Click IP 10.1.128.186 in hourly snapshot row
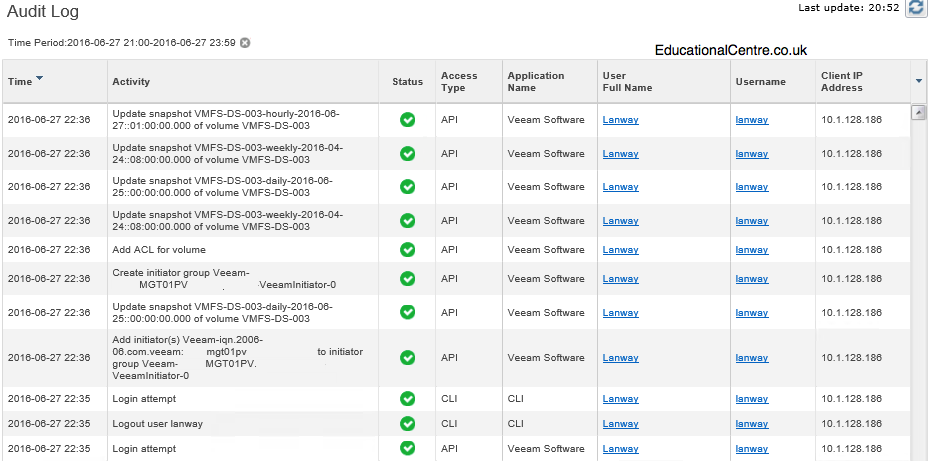Viewport: 930px width, 461px height. [x=851, y=120]
